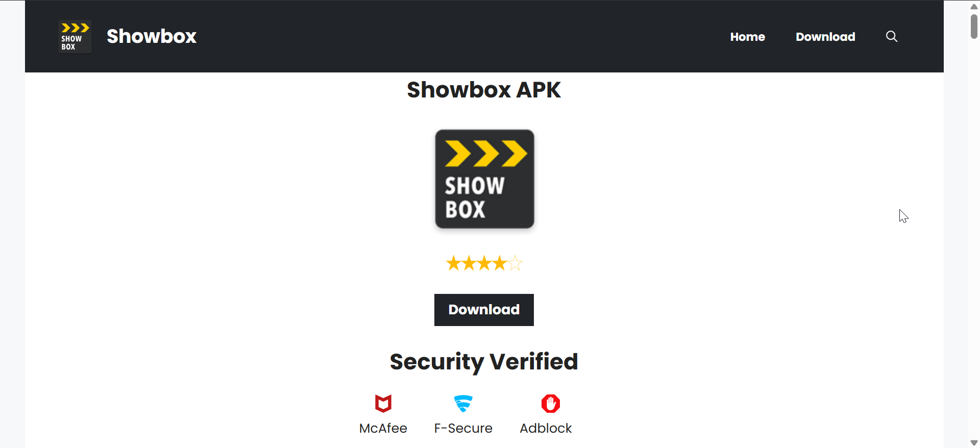
Task: Click the scrollbar down arrow
Action: (x=974, y=442)
